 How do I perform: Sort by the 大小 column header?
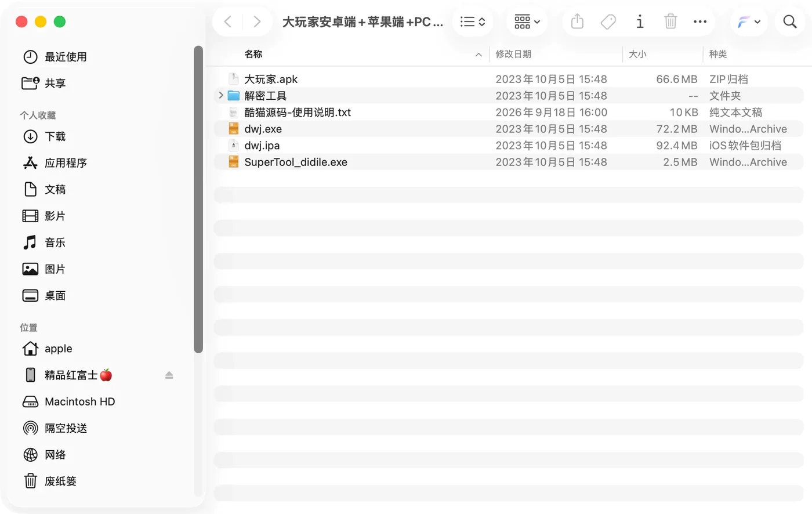(637, 54)
